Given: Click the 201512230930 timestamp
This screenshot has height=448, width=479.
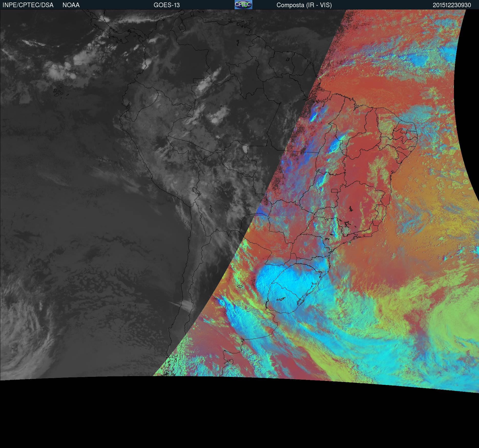Looking at the screenshot, I should (452, 5).
